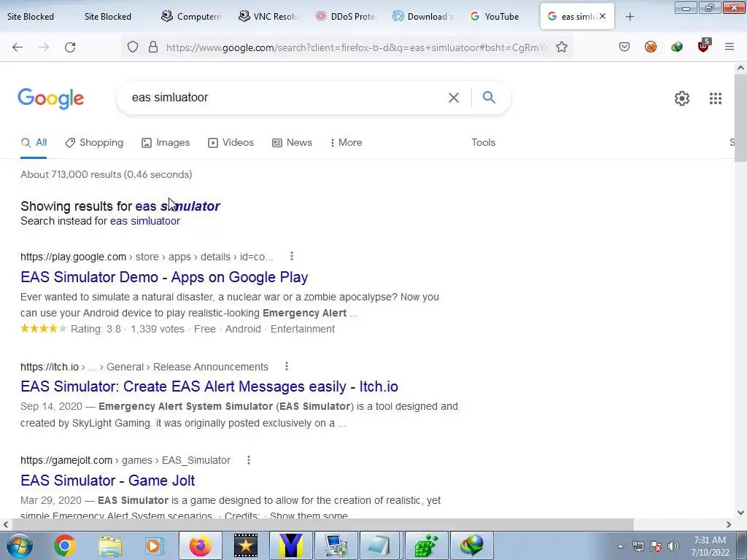Click the tracking protection shield icon
747x560 pixels.
pyautogui.click(x=133, y=47)
